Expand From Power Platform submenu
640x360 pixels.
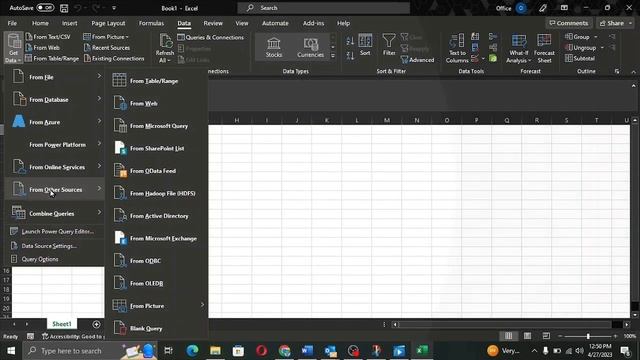55,144
